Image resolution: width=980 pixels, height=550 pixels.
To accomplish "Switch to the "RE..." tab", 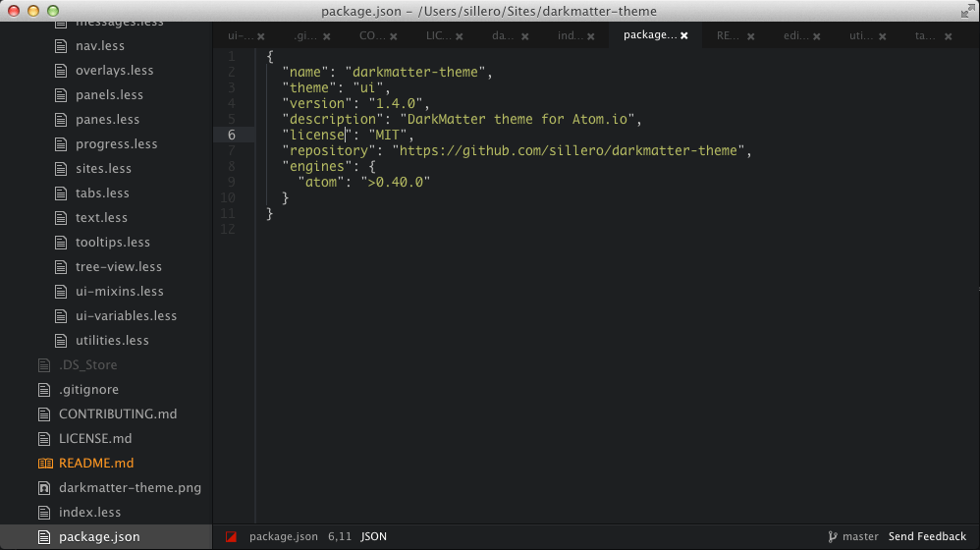I will (728, 35).
